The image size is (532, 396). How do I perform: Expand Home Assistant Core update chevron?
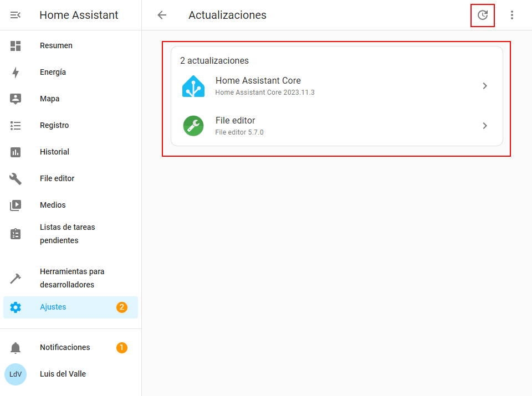tap(485, 86)
